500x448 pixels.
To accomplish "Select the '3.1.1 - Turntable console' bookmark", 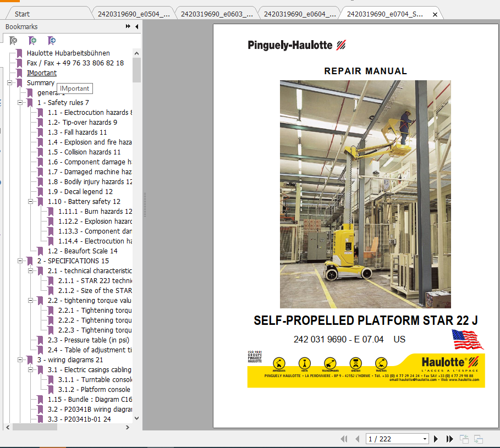I will click(x=94, y=379).
